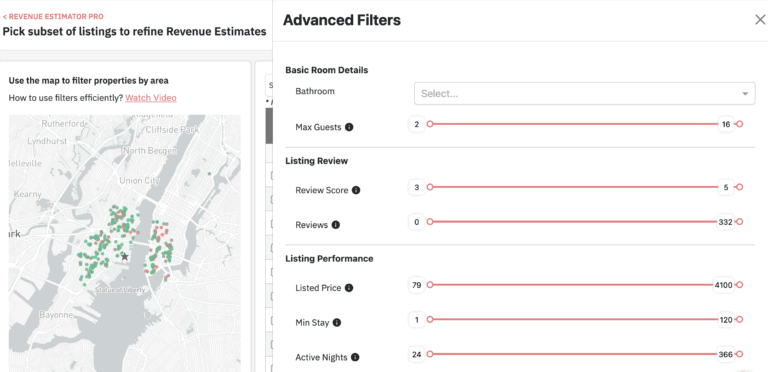Image resolution: width=768 pixels, height=372 pixels.
Task: Grab the Reviews maximum slider handle
Action: (x=740, y=222)
